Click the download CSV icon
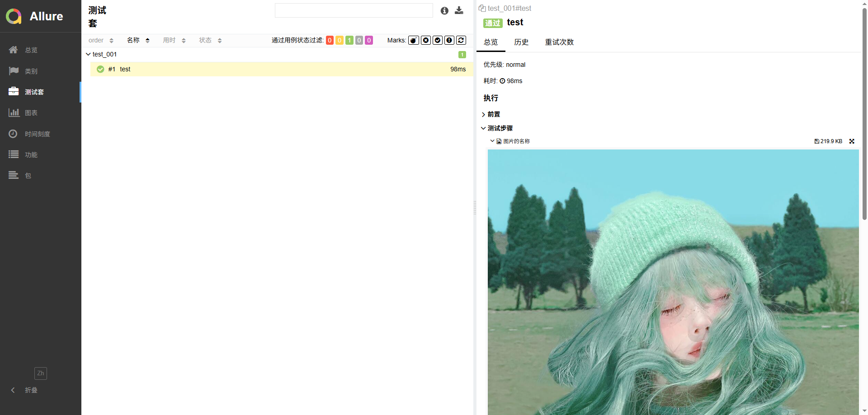The image size is (868, 415). click(x=459, y=10)
